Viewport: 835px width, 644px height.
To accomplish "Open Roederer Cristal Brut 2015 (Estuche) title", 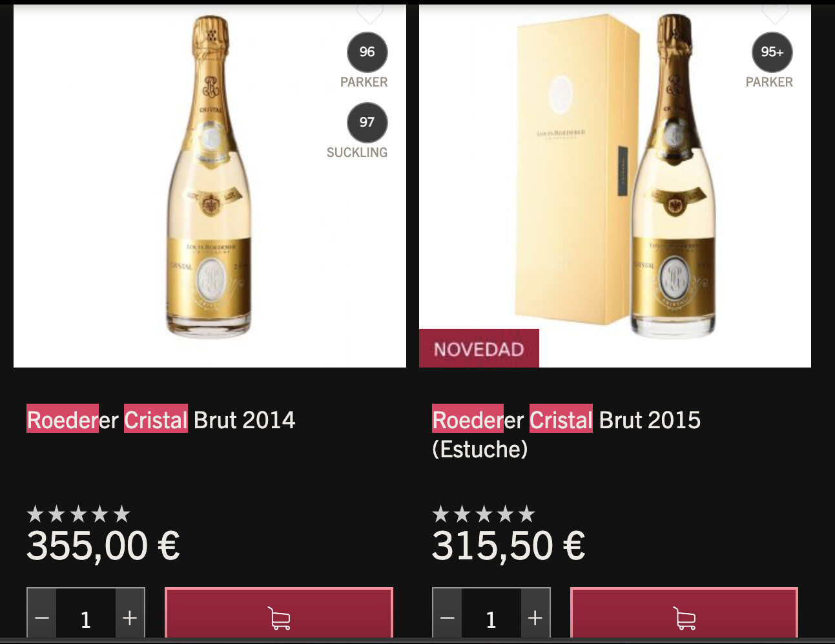I will (x=566, y=434).
